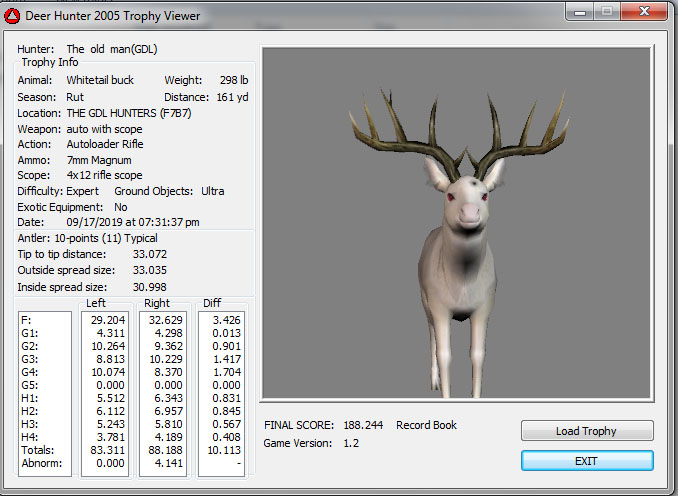Click the location THE GDL HUNTERS (F7B7)
This screenshot has height=496, width=678.
point(130,113)
